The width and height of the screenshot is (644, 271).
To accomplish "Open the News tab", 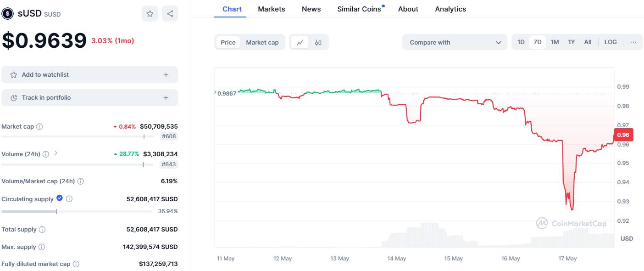I will pyautogui.click(x=311, y=9).
